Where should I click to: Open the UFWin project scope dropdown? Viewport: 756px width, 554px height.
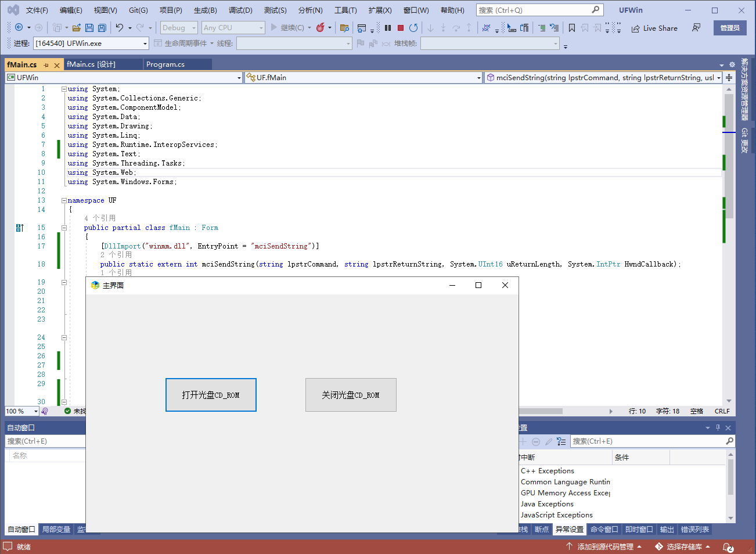[124, 77]
